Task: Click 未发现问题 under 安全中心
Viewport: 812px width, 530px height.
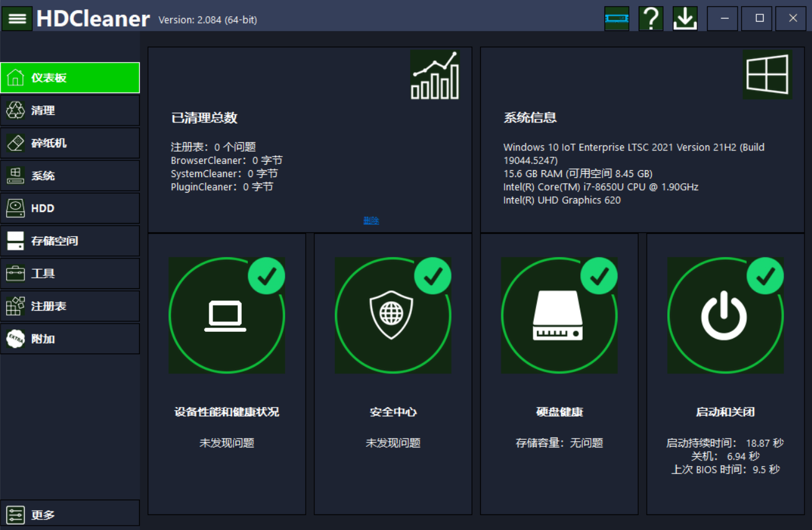Action: pyautogui.click(x=393, y=443)
